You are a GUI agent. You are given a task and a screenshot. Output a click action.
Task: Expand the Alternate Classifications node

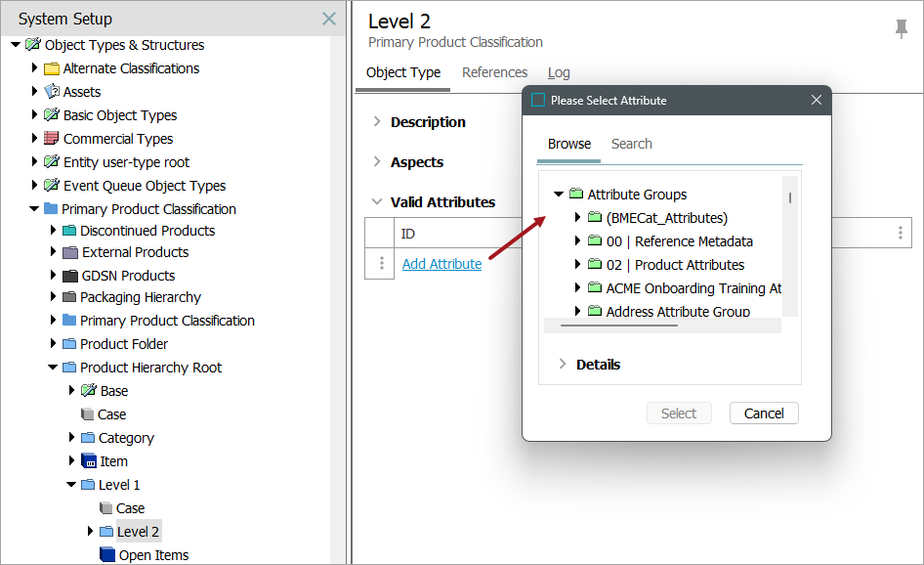(x=35, y=68)
